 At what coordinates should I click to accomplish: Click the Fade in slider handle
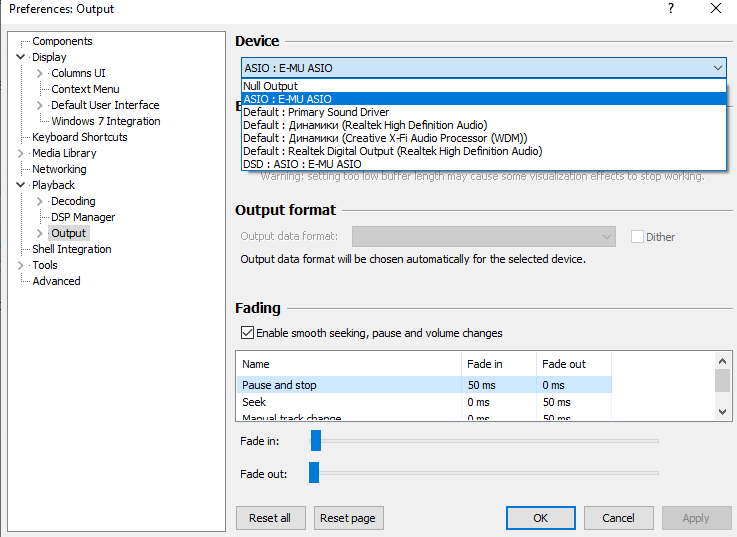point(316,441)
